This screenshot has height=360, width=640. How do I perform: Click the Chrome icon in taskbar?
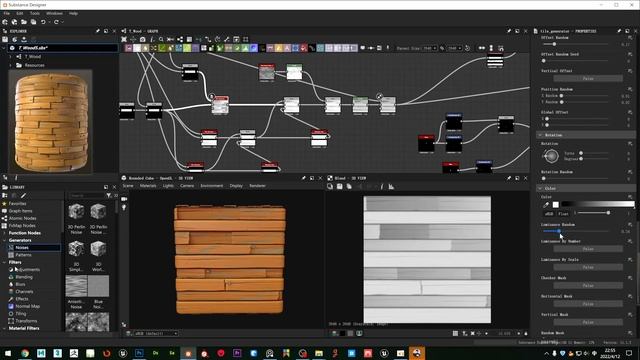pyautogui.click(x=25, y=353)
